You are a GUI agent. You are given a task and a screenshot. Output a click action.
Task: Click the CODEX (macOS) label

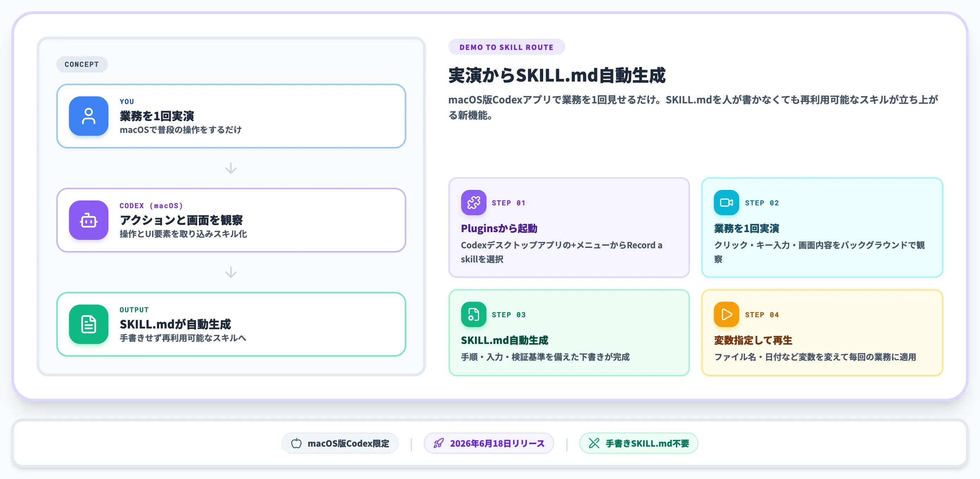[151, 206]
